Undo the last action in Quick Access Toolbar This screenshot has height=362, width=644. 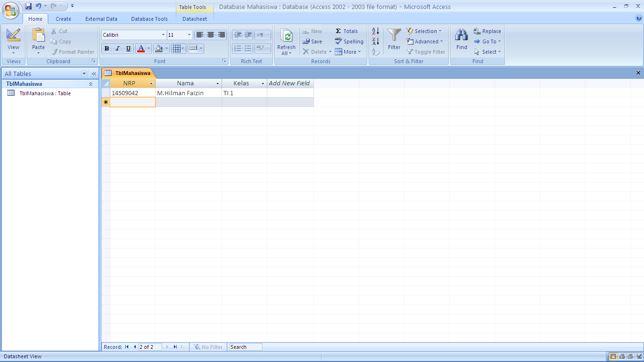(x=39, y=6)
